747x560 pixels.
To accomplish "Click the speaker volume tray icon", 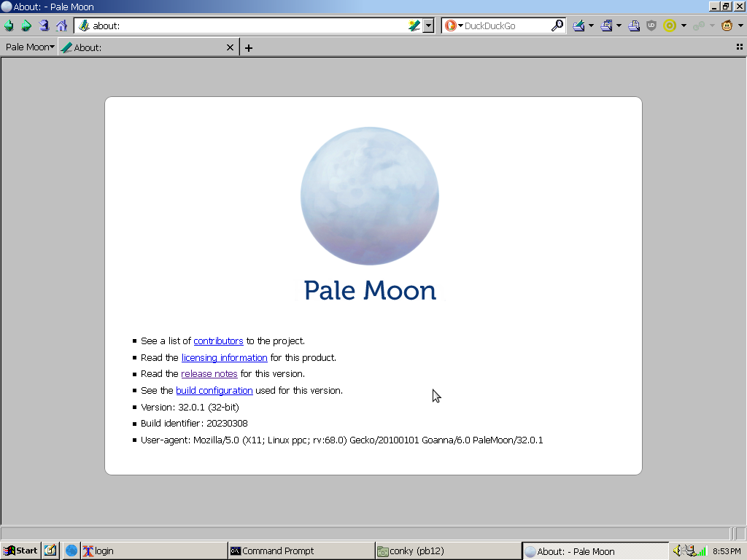I will pyautogui.click(x=677, y=551).
